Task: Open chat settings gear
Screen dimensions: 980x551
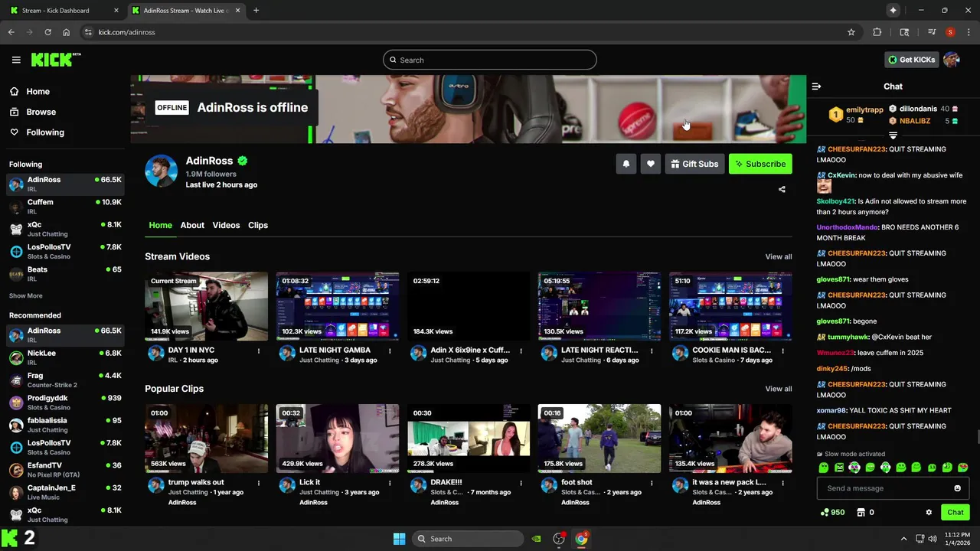Action: coord(929,512)
